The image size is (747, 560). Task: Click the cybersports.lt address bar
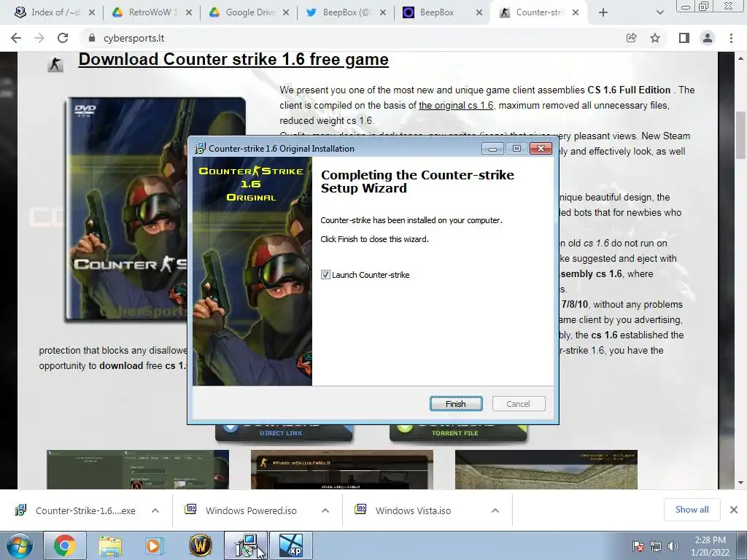tap(352, 38)
